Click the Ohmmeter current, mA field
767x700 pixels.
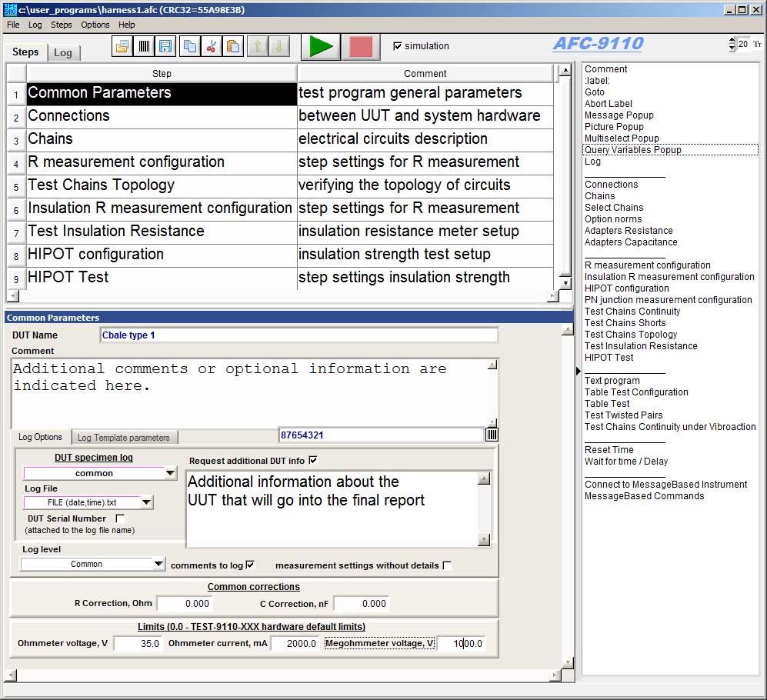tap(295, 643)
